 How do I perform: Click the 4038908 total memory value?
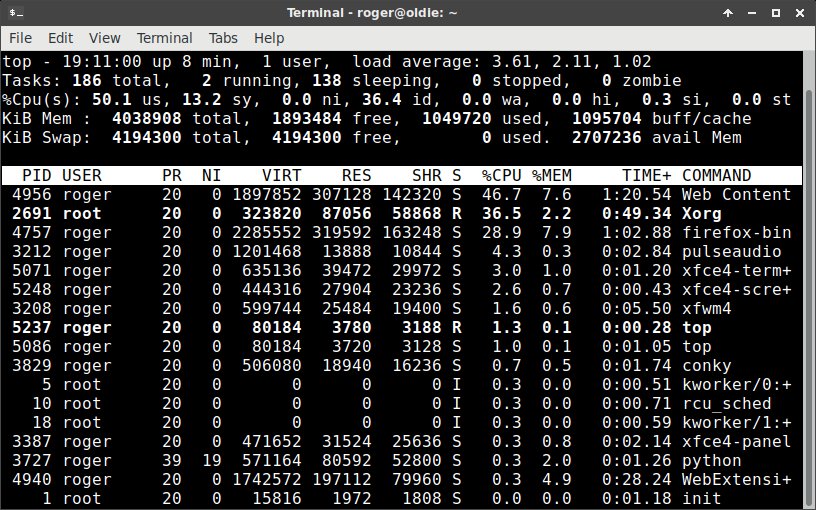(147, 119)
